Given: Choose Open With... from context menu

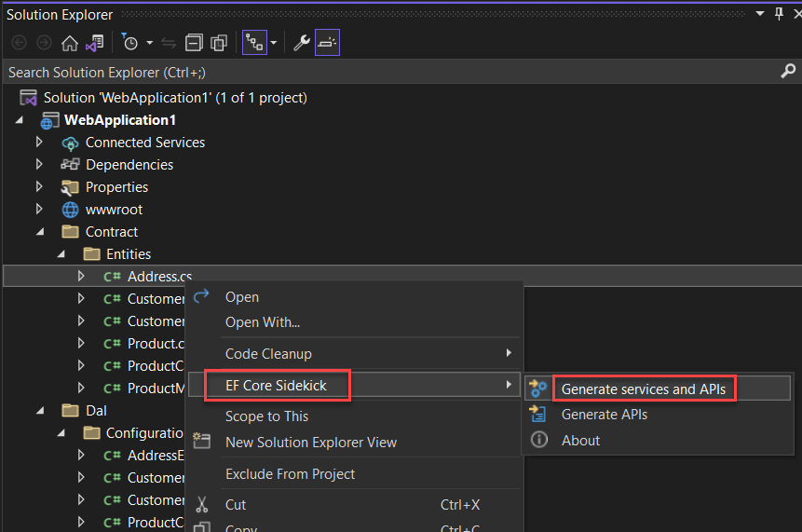Looking at the screenshot, I should point(263,322).
